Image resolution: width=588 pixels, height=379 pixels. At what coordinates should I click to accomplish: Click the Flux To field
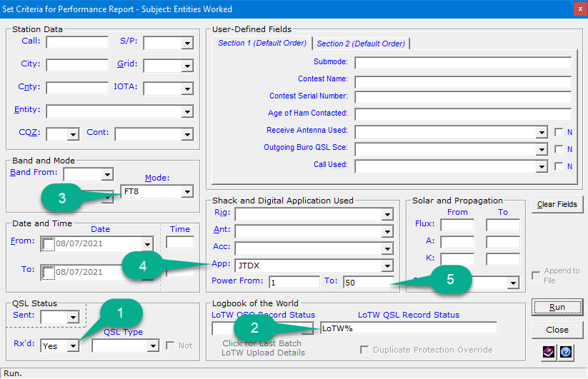(x=503, y=225)
